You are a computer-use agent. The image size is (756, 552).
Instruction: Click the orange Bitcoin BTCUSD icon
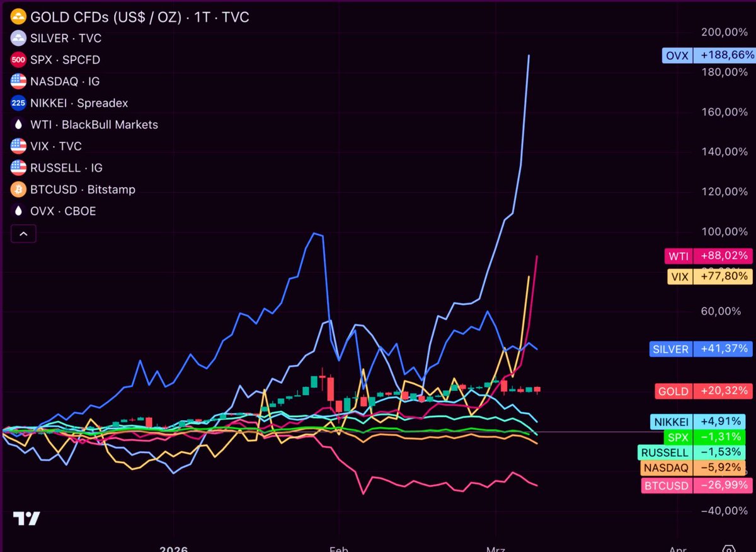tap(19, 189)
